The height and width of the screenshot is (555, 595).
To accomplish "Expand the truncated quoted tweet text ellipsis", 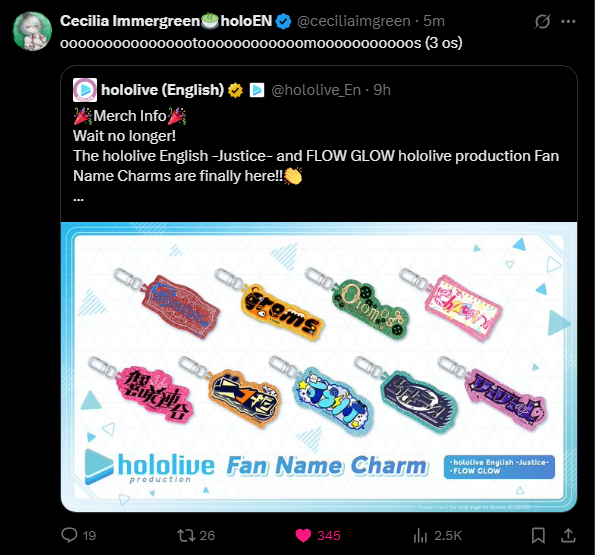I will (x=79, y=199).
